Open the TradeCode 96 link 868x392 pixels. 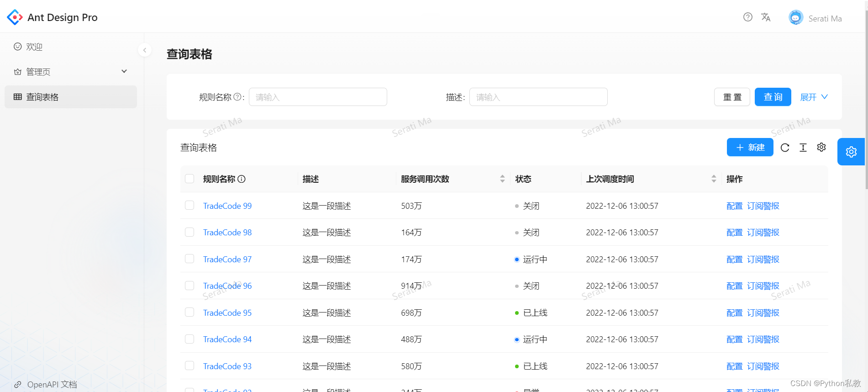[227, 286]
